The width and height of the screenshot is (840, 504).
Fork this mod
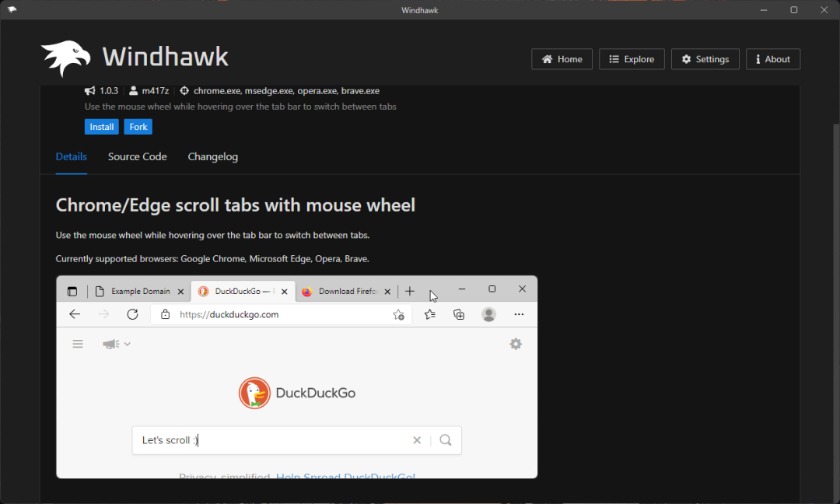click(x=138, y=127)
